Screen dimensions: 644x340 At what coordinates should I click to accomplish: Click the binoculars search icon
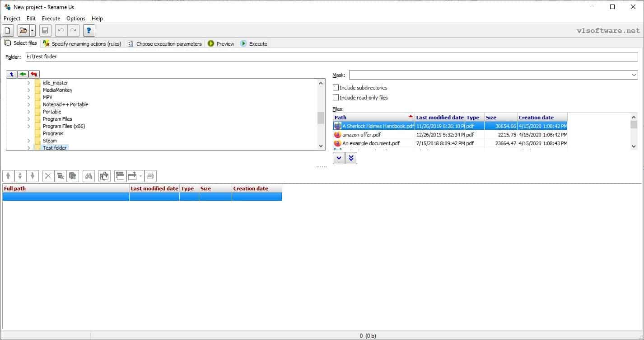[89, 176]
